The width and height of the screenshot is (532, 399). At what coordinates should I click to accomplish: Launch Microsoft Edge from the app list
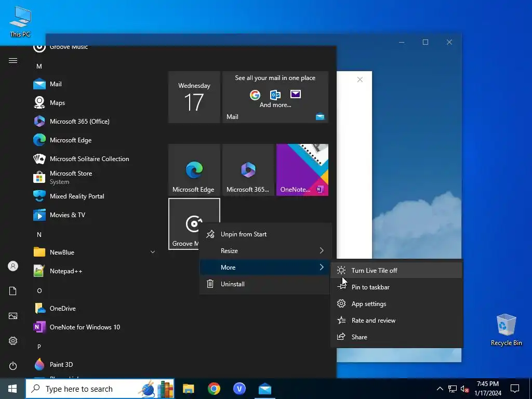point(94,140)
